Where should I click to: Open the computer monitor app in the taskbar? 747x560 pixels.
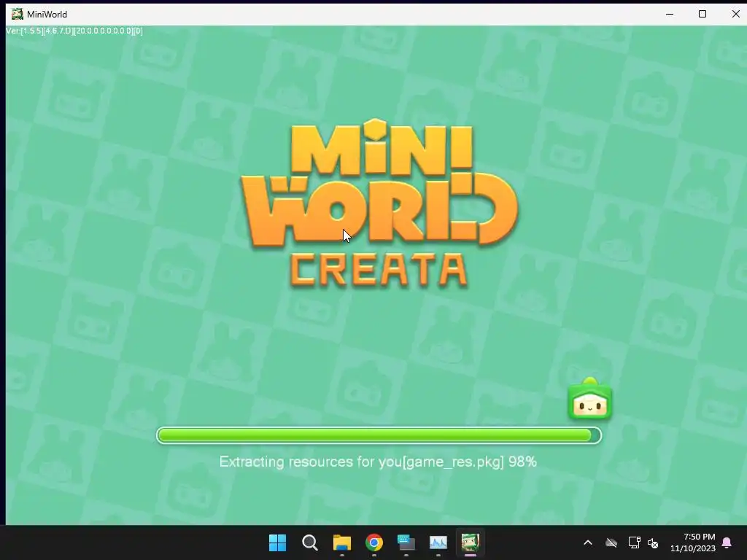[406, 542]
